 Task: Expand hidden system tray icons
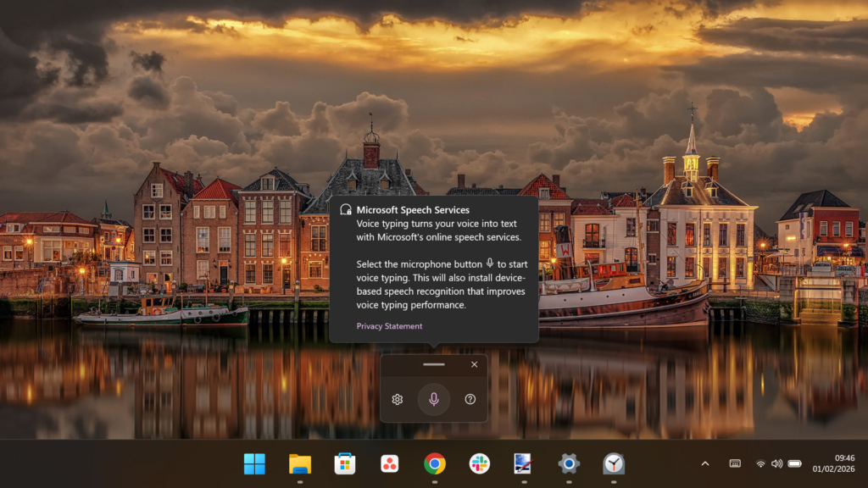pos(704,464)
